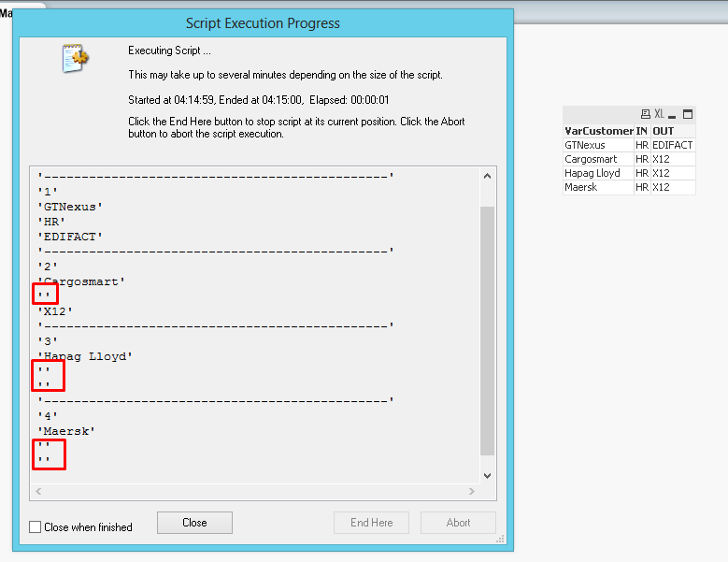Click the 'Cargosmart' line in script log
The width and height of the screenshot is (728, 562).
[81, 281]
